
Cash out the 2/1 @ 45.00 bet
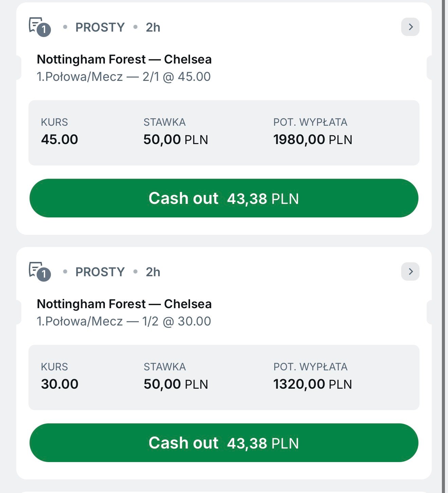click(224, 198)
